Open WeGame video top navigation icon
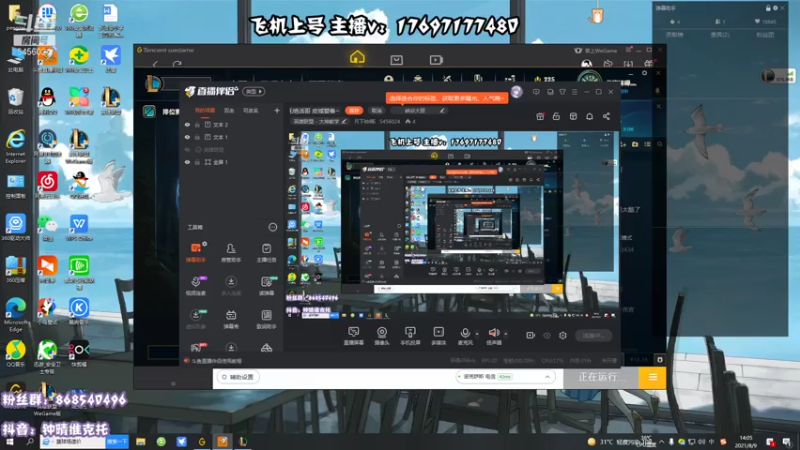This screenshot has width=800, height=450. point(436,60)
